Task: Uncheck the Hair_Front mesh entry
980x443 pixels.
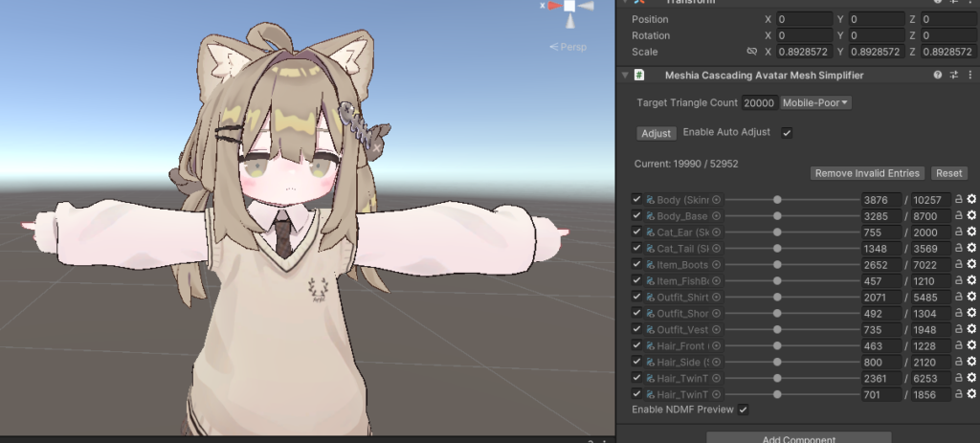Action: (x=637, y=345)
